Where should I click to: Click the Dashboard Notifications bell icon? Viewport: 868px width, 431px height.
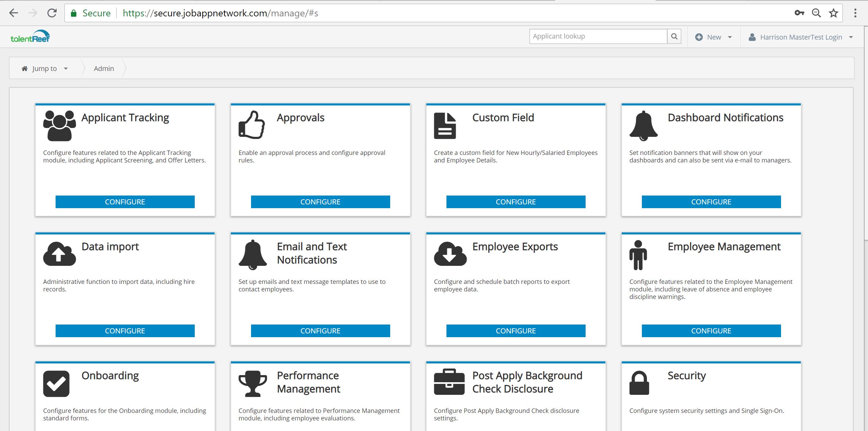(643, 126)
